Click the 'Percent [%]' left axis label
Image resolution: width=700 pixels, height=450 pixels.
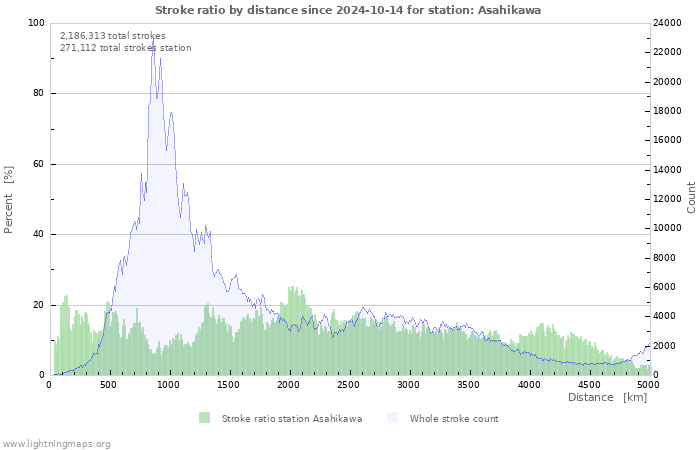pos(9,199)
